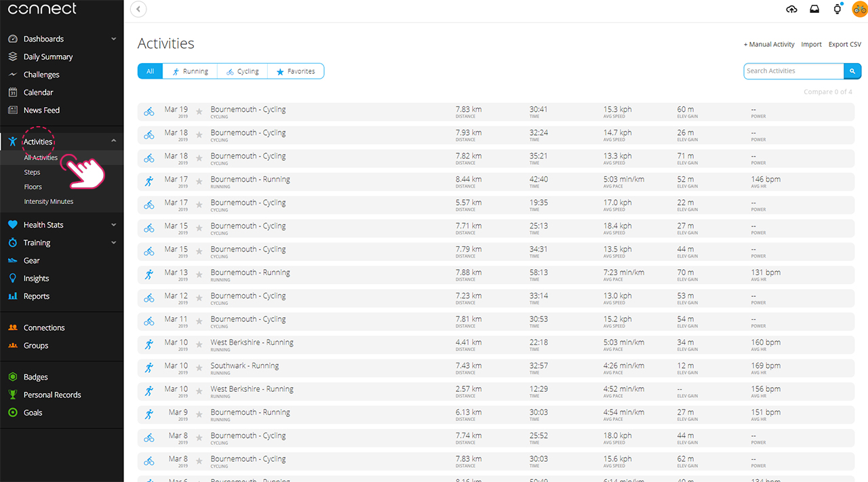
Task: Click the Connect logo
Action: click(x=42, y=9)
